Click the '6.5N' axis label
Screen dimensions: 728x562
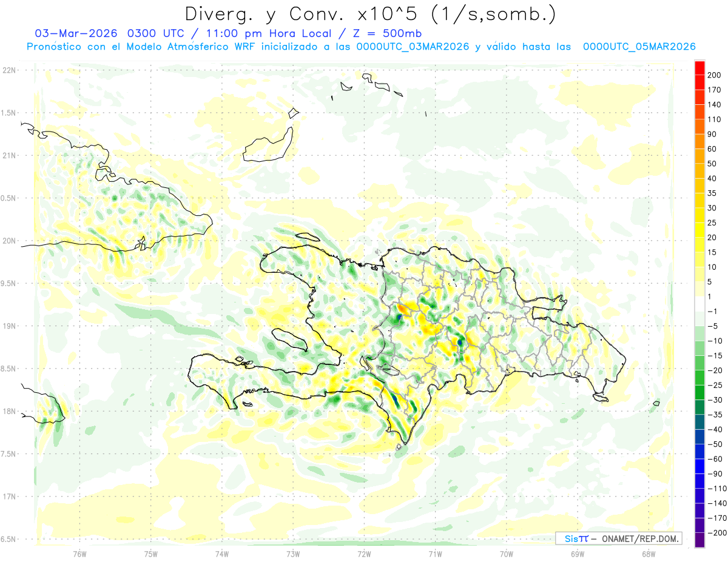tap(8, 539)
